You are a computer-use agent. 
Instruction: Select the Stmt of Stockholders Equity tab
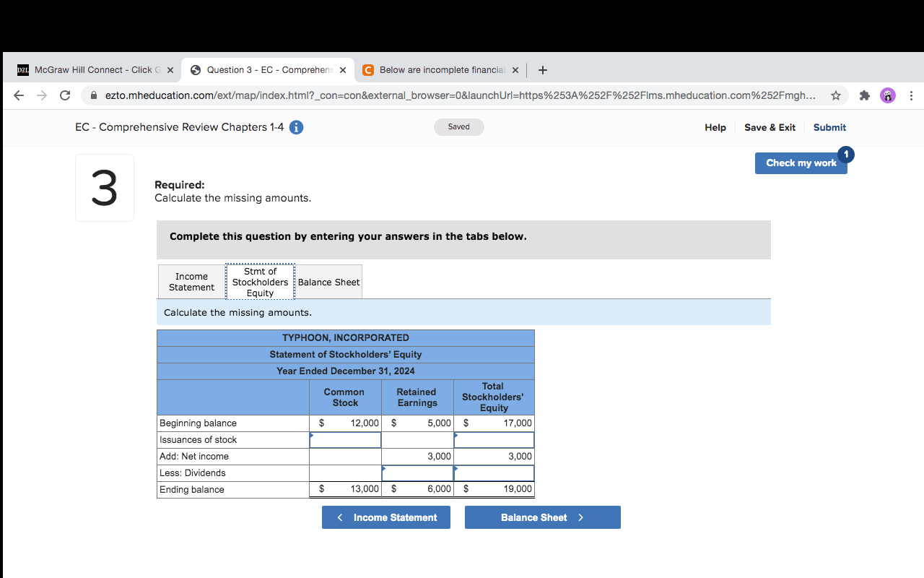260,282
